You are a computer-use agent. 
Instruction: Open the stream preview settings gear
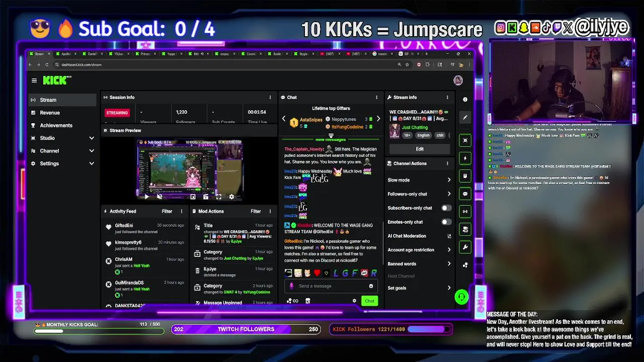(231, 197)
